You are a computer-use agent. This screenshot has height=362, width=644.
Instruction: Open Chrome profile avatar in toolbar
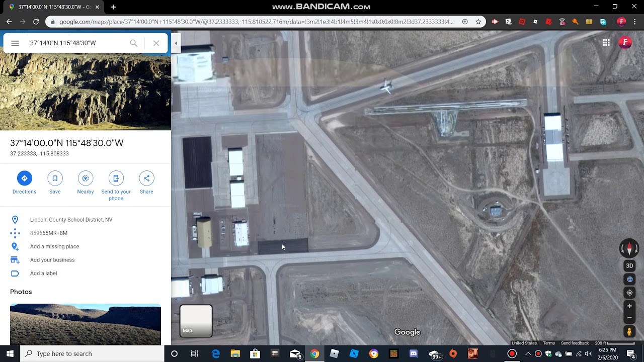click(621, 22)
